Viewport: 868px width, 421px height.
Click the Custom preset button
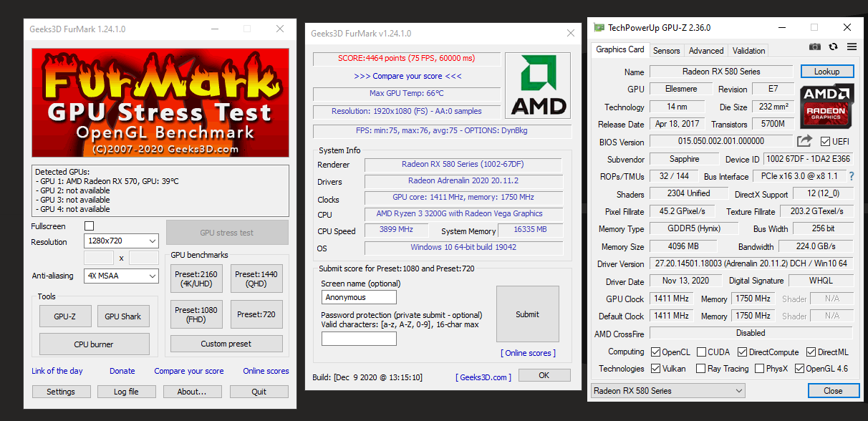(x=226, y=344)
